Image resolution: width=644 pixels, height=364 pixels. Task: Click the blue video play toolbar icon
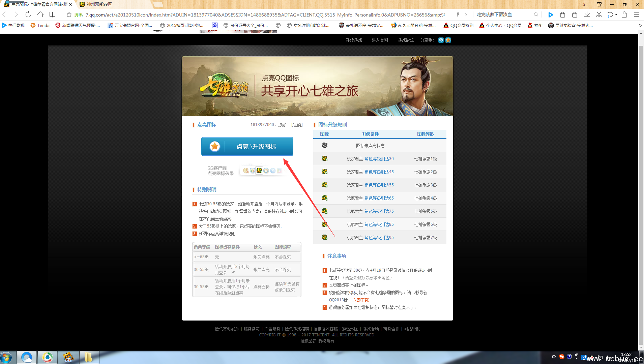tap(551, 14)
